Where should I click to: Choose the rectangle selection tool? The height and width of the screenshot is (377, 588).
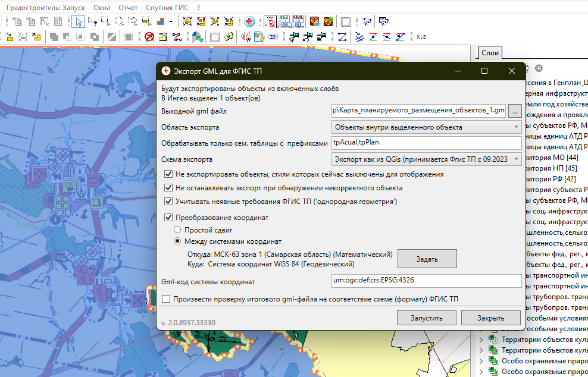click(x=106, y=21)
